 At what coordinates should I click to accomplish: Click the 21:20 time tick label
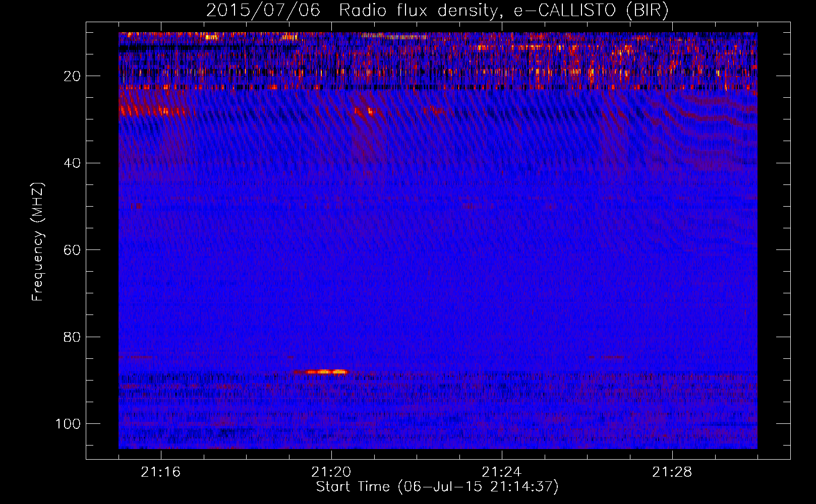coord(331,472)
